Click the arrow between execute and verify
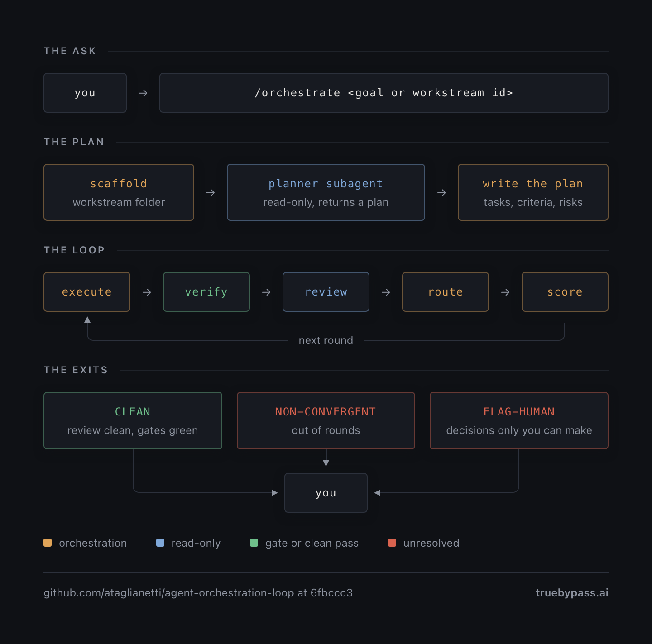 coord(147,292)
